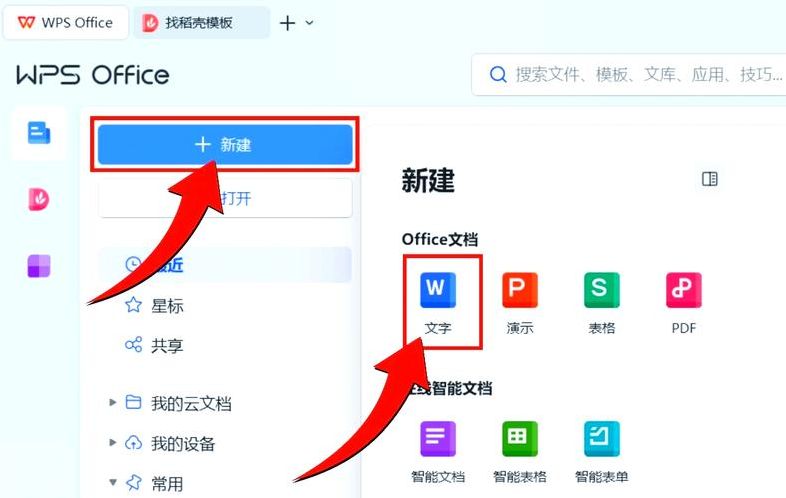This screenshot has height=498, width=786.
Task: Click the 常用 pinned section
Action: click(154, 483)
